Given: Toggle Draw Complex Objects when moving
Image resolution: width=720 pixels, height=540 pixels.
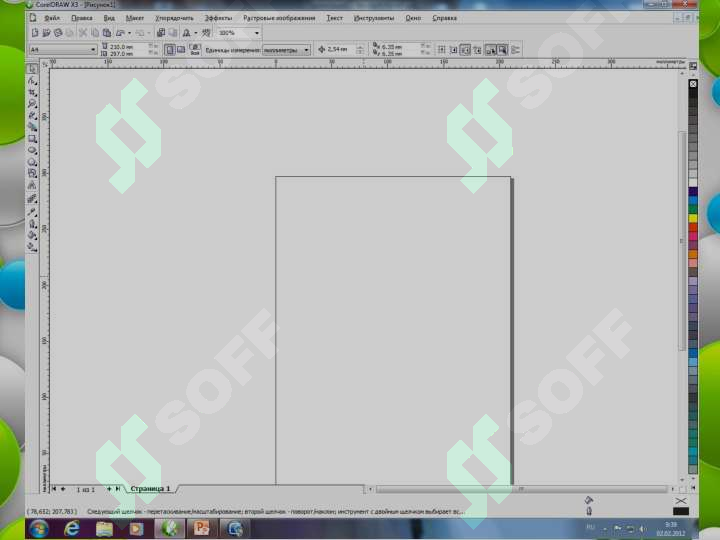Looking at the screenshot, I should [490, 50].
